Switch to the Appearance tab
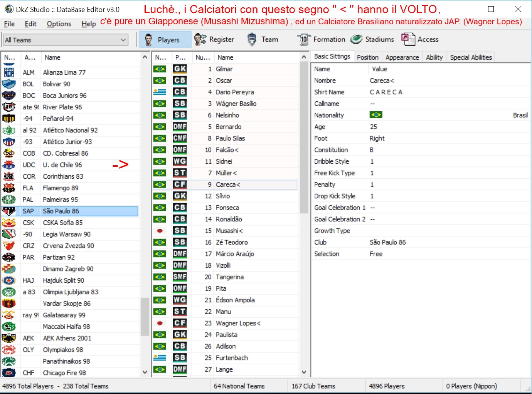532x394 pixels. point(402,57)
